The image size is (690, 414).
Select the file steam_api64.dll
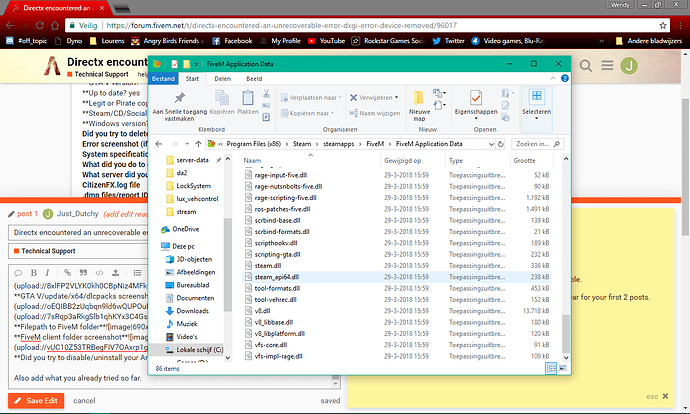click(276, 277)
